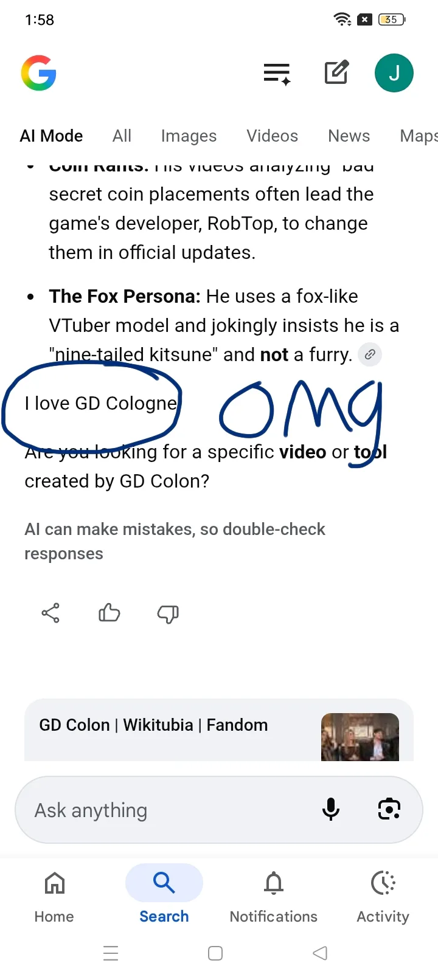Go to Home in bottom navigation
This screenshot has height=980, width=438.
54,894
